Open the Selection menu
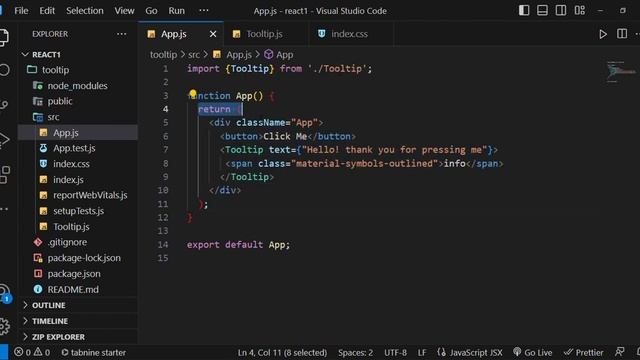The height and width of the screenshot is (360, 640). 85,11
